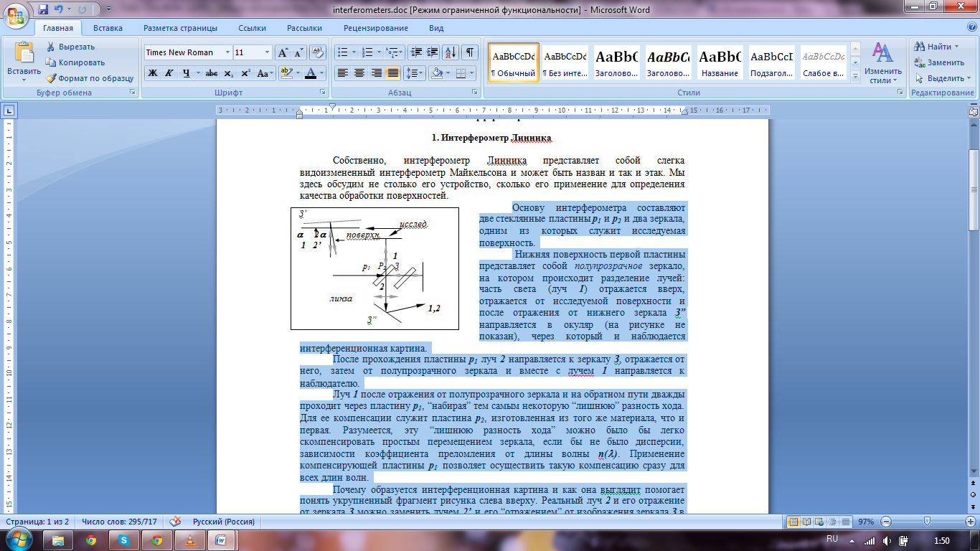This screenshot has height=551, width=980.
Task: Toggle bold Ж formatting
Action: [153, 73]
